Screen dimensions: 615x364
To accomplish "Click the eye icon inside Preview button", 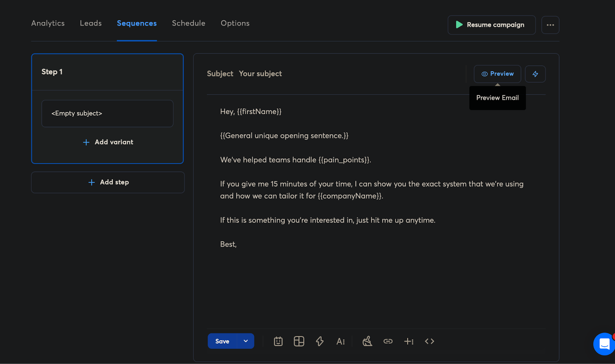I will (x=485, y=74).
